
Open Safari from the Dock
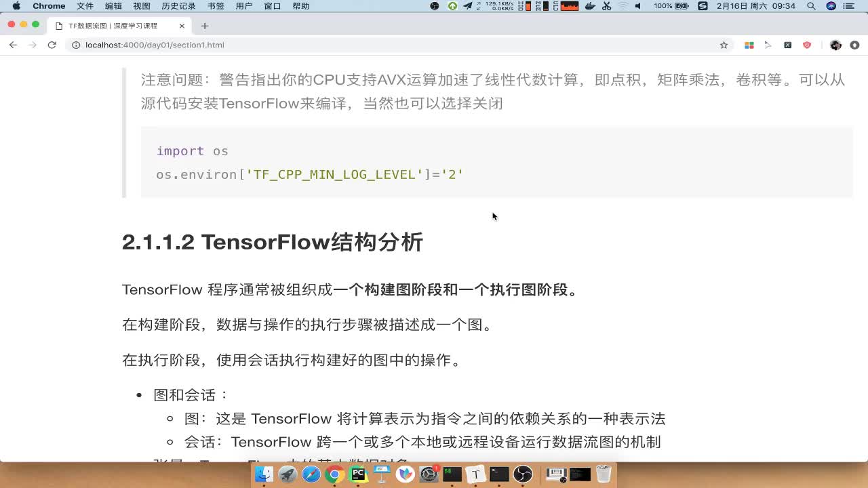pyautogui.click(x=311, y=474)
